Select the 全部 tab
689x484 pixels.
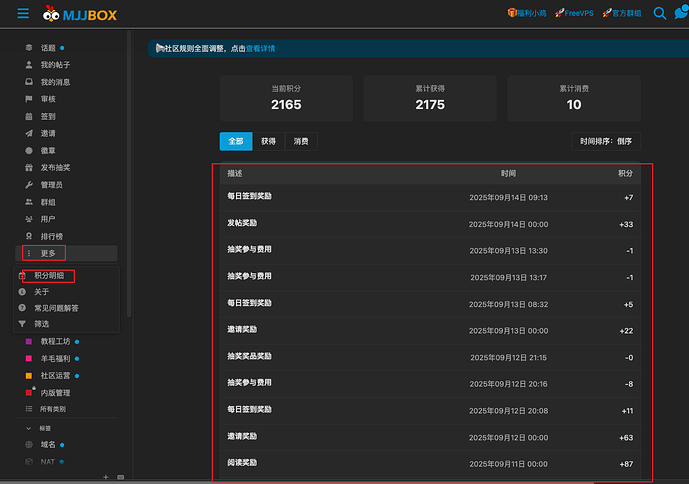(x=235, y=141)
